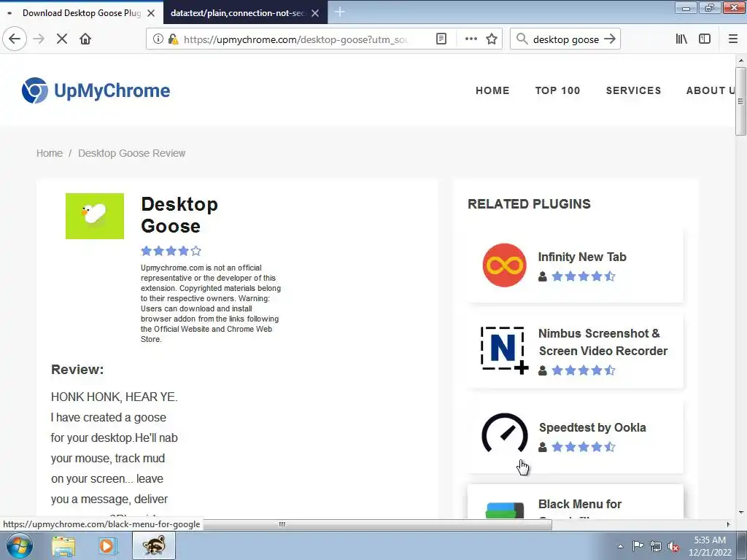Click Speedtest by Ookla star rating
The width and height of the screenshot is (747, 560).
point(584,447)
